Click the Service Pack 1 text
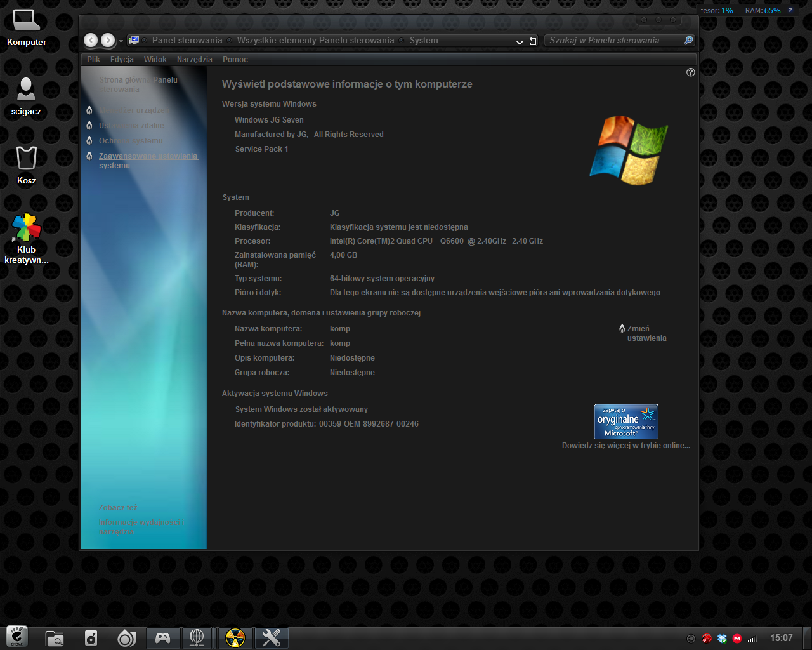Image resolution: width=812 pixels, height=650 pixels. [x=261, y=149]
